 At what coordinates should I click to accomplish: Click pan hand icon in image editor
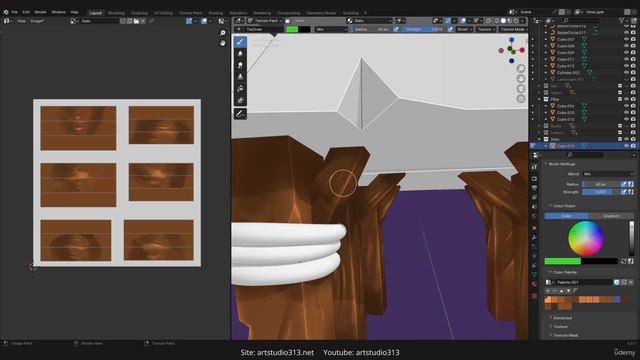[222, 43]
